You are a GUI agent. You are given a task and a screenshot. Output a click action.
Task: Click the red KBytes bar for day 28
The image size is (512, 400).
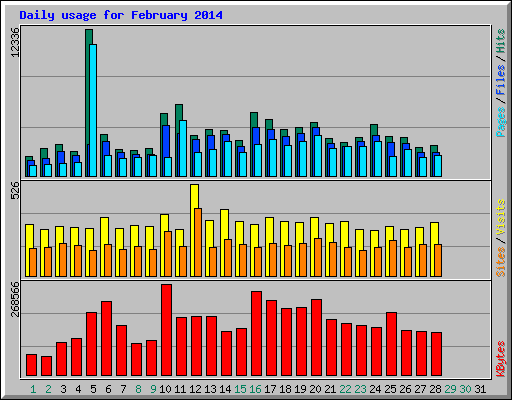pos(436,354)
